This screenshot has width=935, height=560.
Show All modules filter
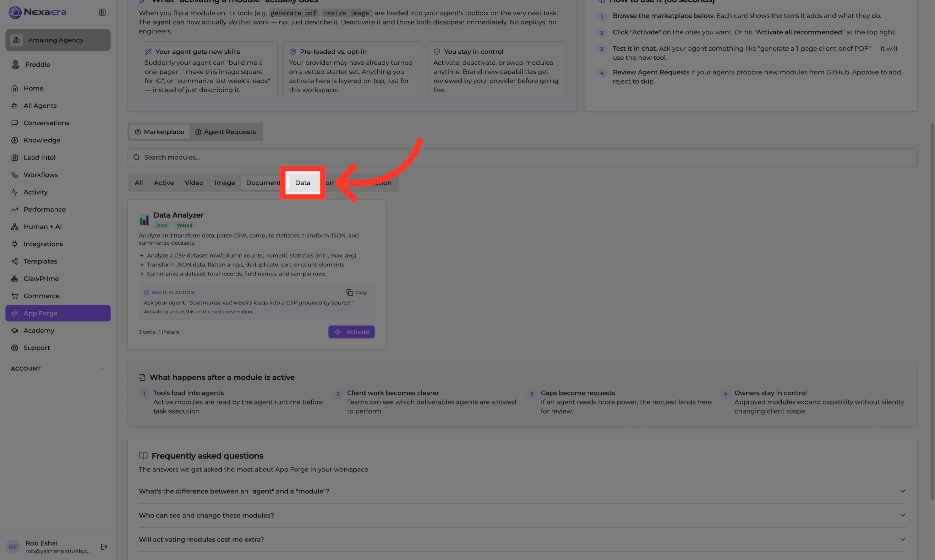tap(139, 183)
